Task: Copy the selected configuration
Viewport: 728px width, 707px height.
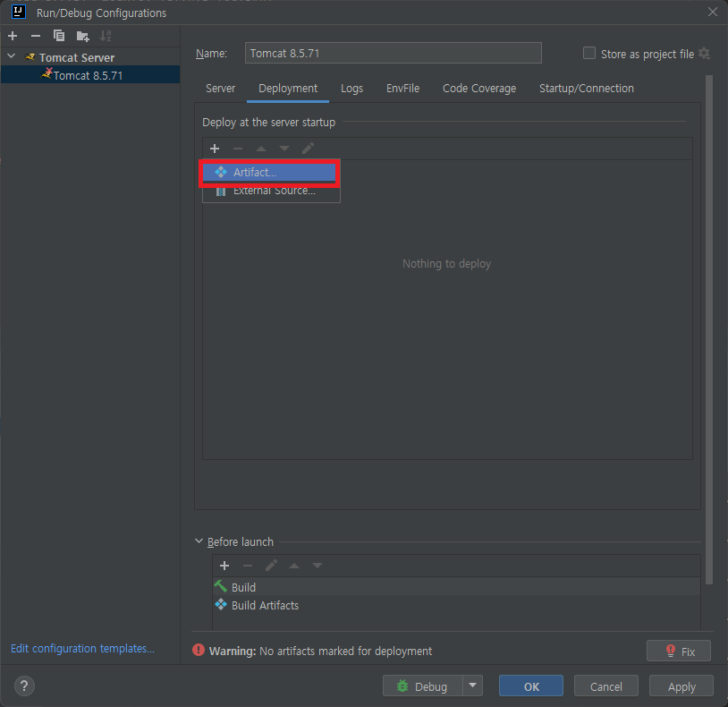Action: tap(59, 36)
